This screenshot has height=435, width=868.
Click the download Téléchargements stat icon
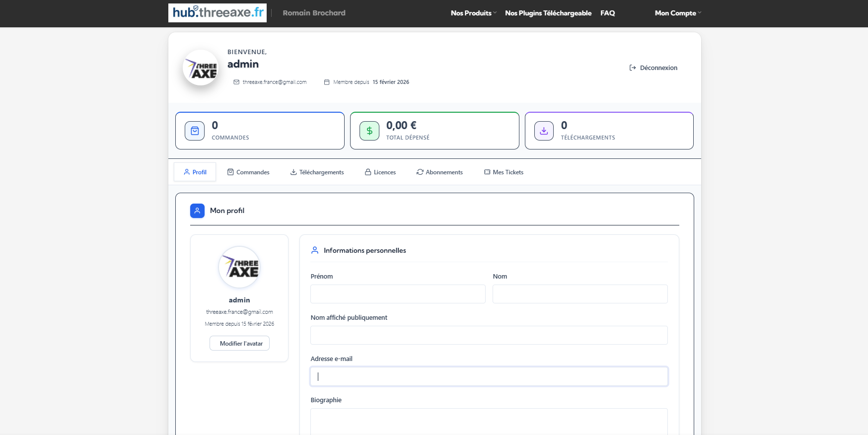(x=544, y=131)
